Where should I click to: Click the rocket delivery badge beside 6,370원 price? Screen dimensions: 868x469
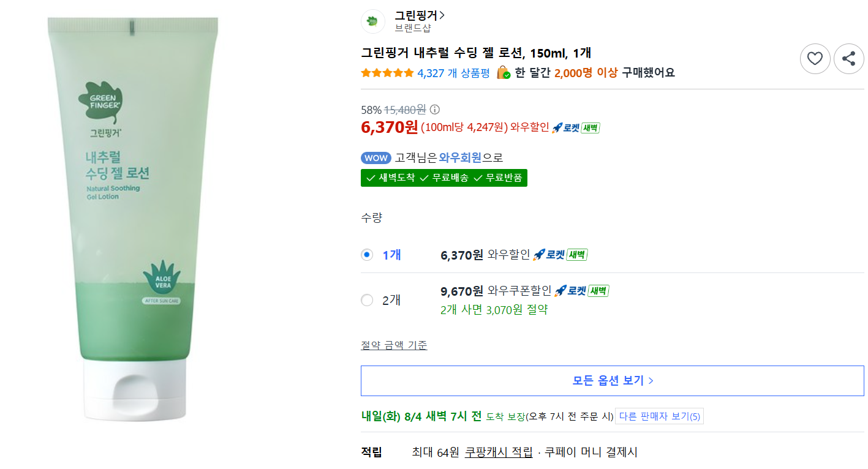pyautogui.click(x=576, y=128)
